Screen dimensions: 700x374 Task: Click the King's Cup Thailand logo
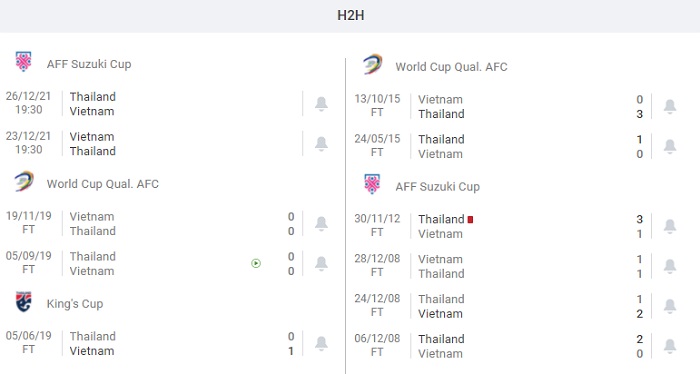[24, 302]
